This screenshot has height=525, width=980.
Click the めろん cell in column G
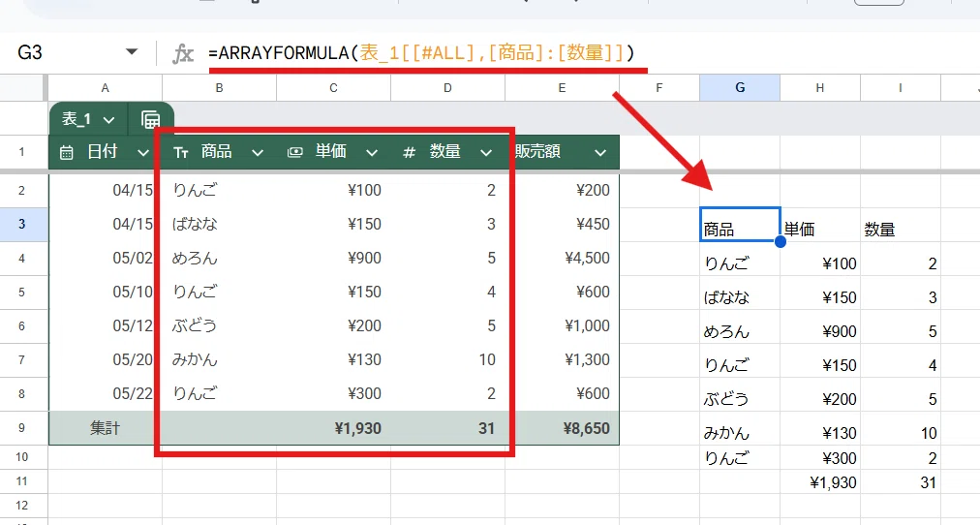[740, 326]
